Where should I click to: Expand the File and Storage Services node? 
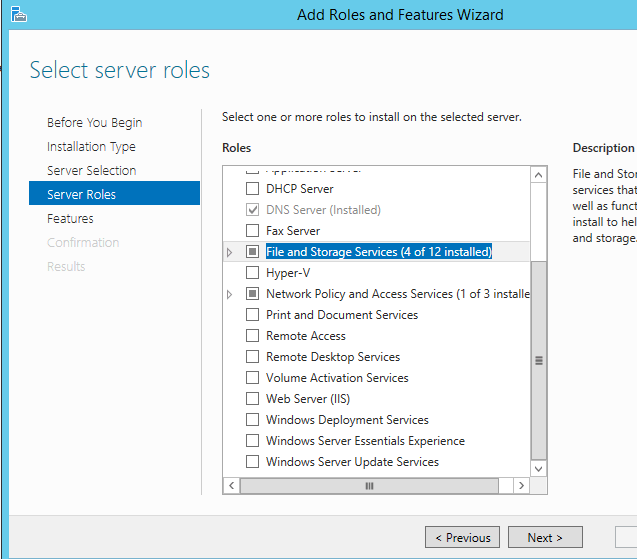pos(230,252)
